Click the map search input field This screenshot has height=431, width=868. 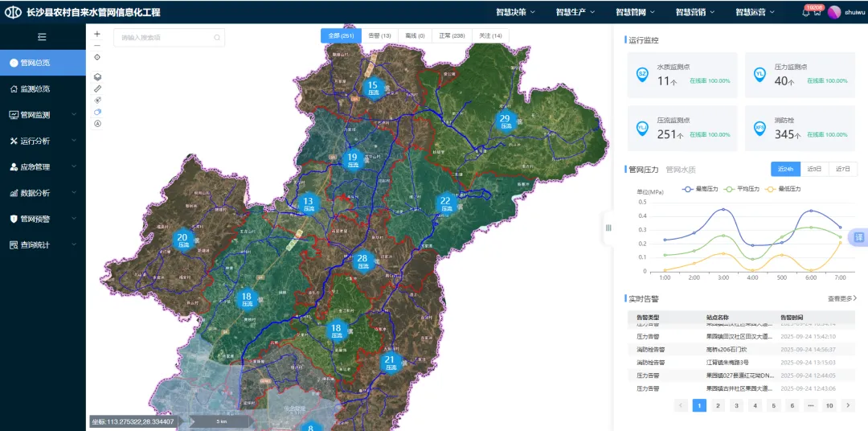click(x=169, y=38)
